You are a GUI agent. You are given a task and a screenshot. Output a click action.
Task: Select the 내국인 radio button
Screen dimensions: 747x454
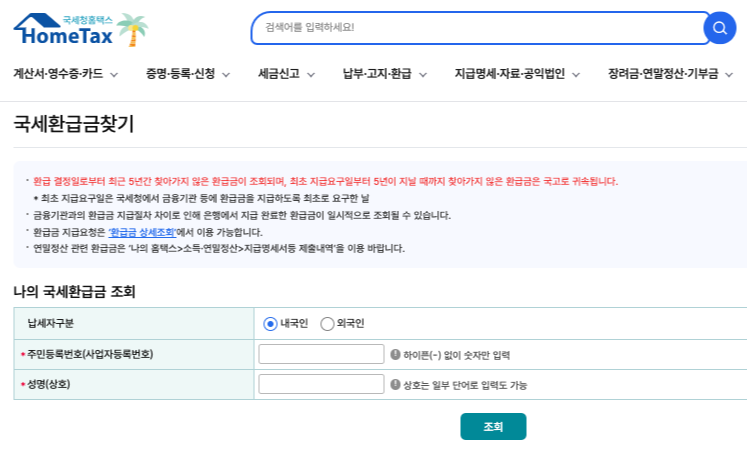[x=270, y=324]
